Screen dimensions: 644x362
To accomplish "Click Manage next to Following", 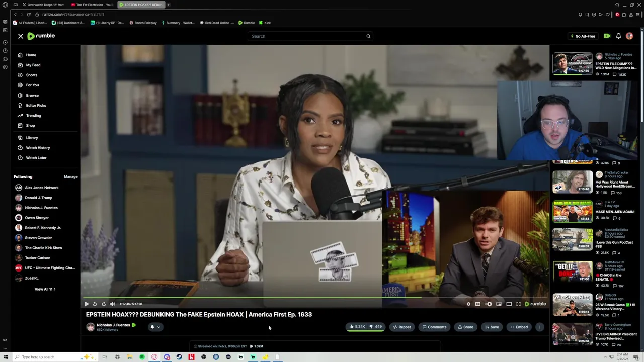I will click(71, 177).
